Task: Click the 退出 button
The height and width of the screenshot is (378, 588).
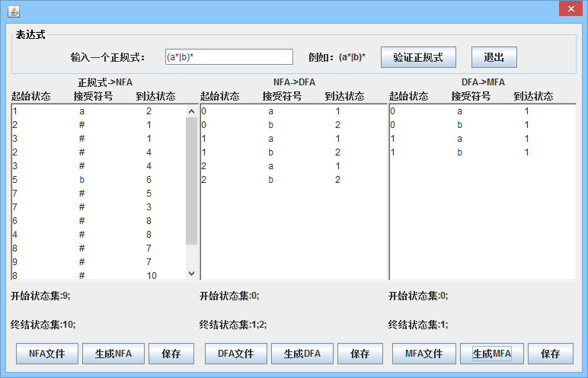Action: pos(494,57)
